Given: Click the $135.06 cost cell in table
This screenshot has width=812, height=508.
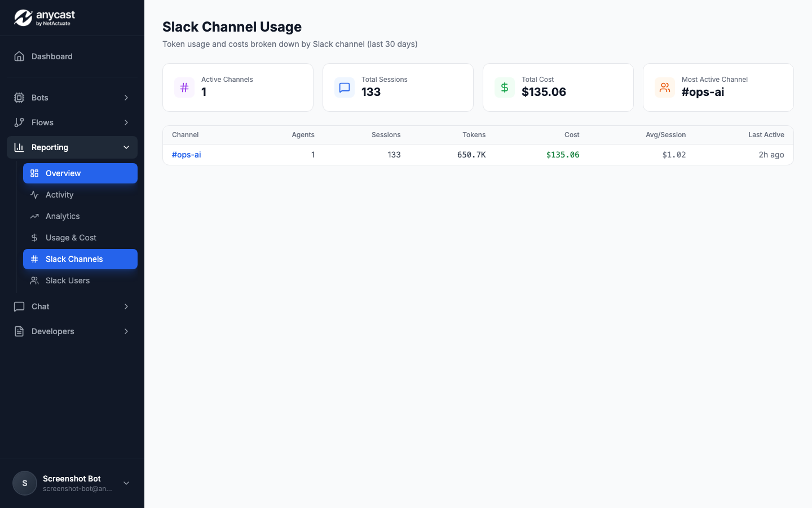Looking at the screenshot, I should pos(563,155).
